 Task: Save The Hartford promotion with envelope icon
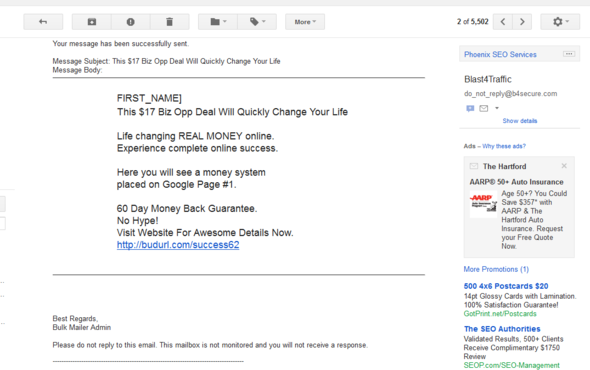coord(474,166)
